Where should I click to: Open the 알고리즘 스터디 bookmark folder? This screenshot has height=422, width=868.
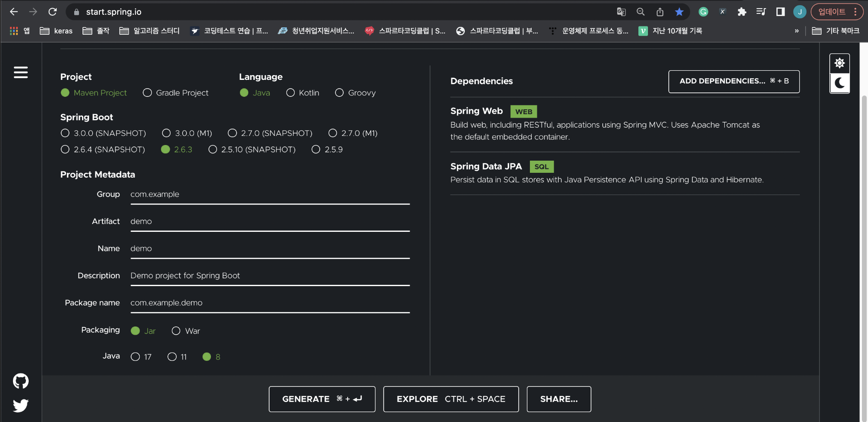(149, 31)
